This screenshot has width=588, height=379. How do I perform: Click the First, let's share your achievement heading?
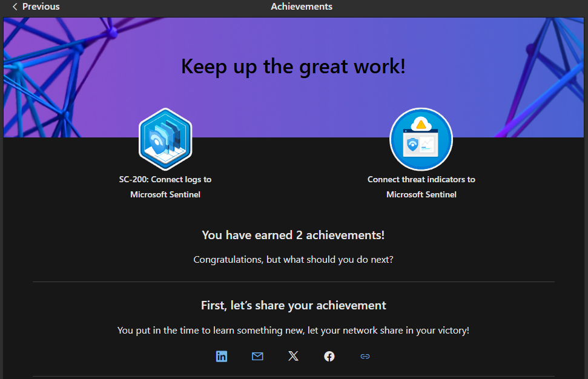(293, 305)
